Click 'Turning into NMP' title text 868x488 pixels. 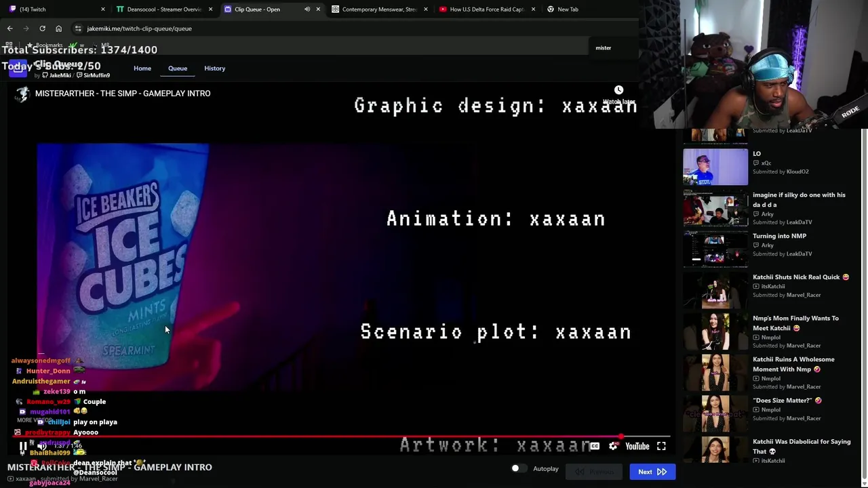pos(779,236)
